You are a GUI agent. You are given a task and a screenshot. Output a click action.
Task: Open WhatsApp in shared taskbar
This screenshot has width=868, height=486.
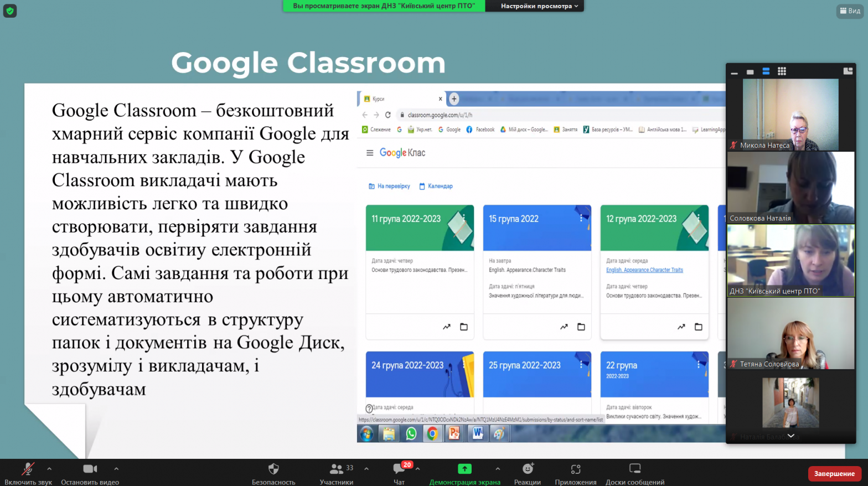(411, 434)
